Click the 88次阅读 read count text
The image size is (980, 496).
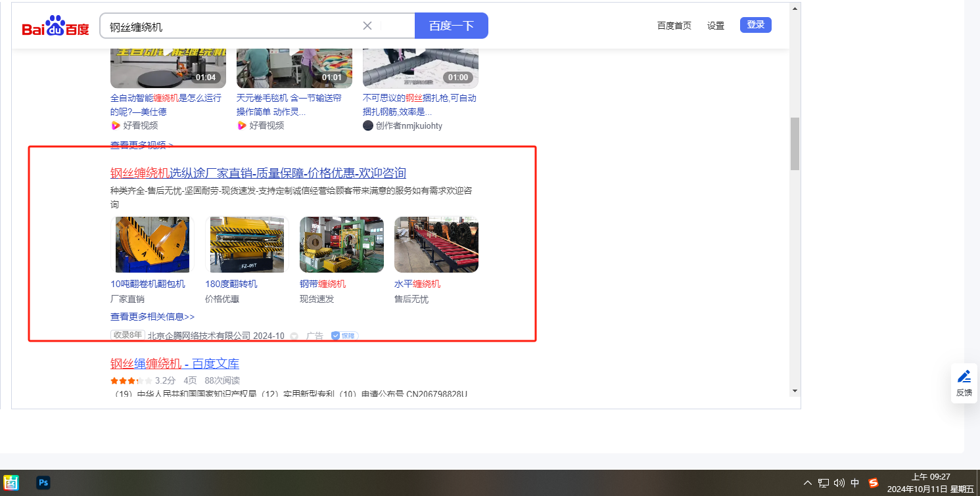click(222, 380)
